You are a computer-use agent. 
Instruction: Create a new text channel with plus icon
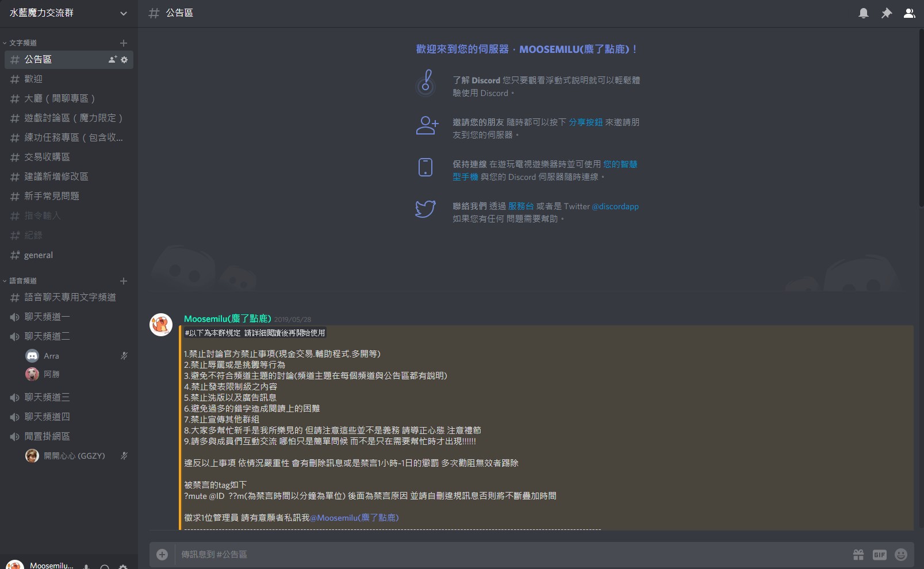click(124, 43)
